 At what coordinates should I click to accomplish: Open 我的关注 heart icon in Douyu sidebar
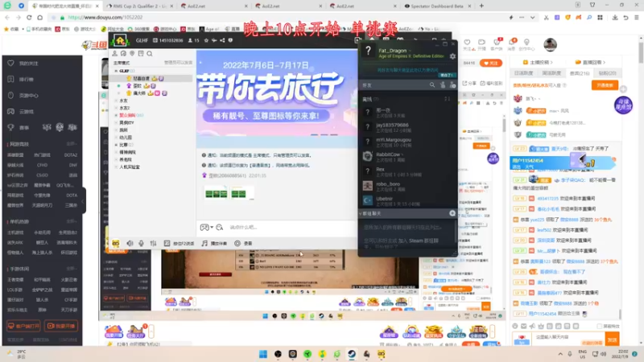tap(10, 64)
